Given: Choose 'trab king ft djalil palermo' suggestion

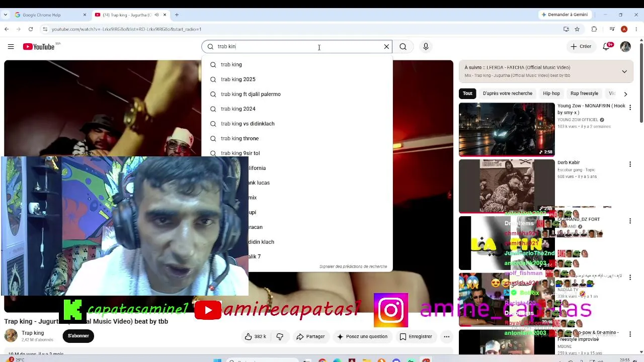Looking at the screenshot, I should tap(297, 94).
